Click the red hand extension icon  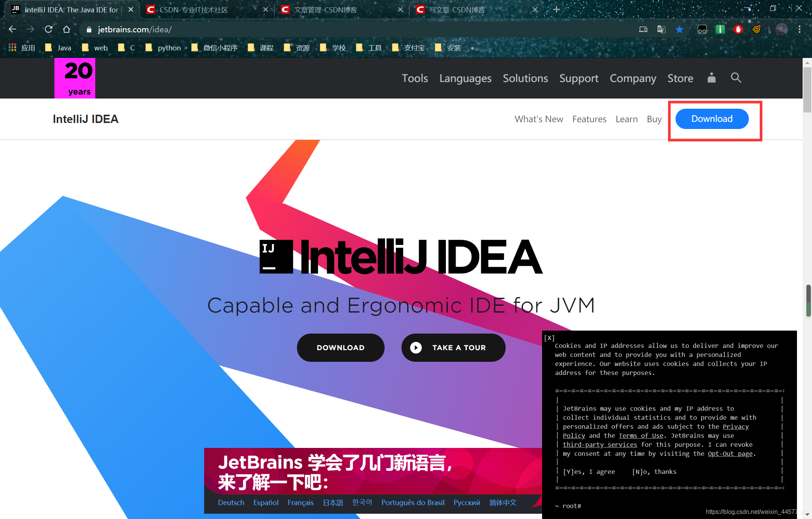coord(738,29)
